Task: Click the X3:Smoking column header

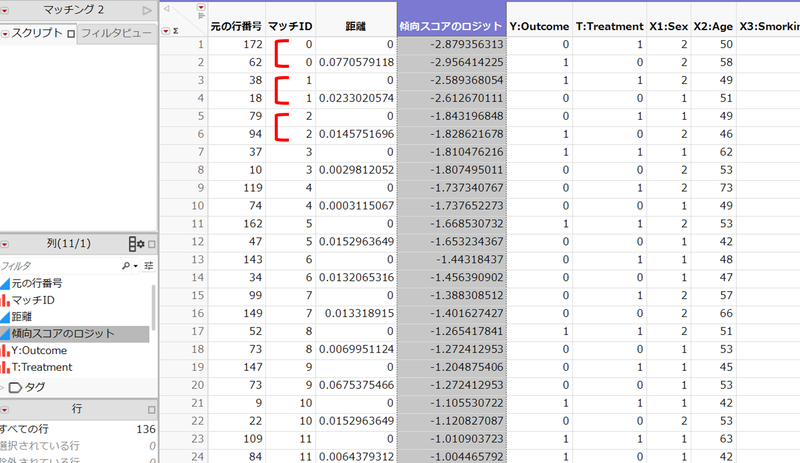Action: (769, 27)
